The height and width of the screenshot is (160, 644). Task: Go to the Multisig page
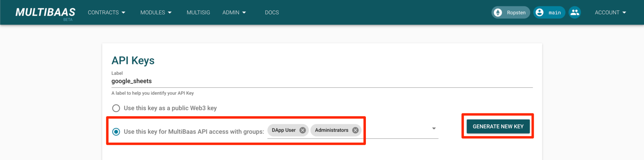(198, 12)
